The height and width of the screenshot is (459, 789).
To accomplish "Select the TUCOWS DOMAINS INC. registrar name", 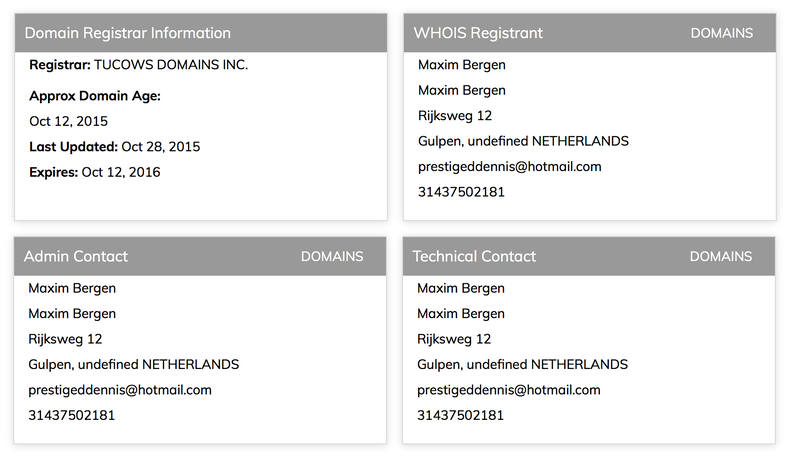I will 171,65.
